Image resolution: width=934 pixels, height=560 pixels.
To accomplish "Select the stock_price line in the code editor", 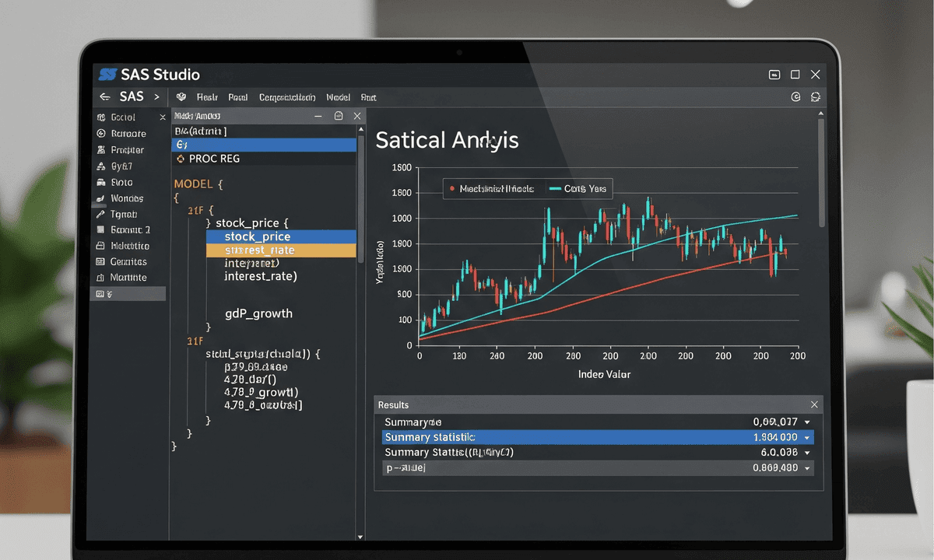I will point(258,236).
